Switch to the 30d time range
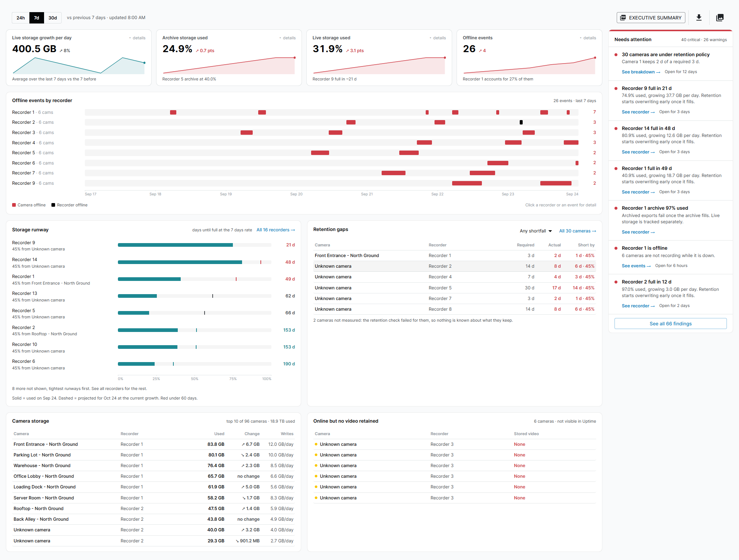Image resolution: width=739 pixels, height=560 pixels. tap(53, 18)
